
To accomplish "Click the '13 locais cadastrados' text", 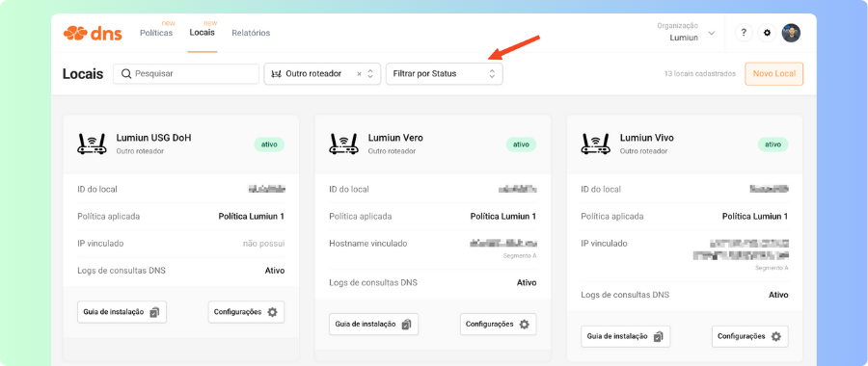I will [x=700, y=73].
